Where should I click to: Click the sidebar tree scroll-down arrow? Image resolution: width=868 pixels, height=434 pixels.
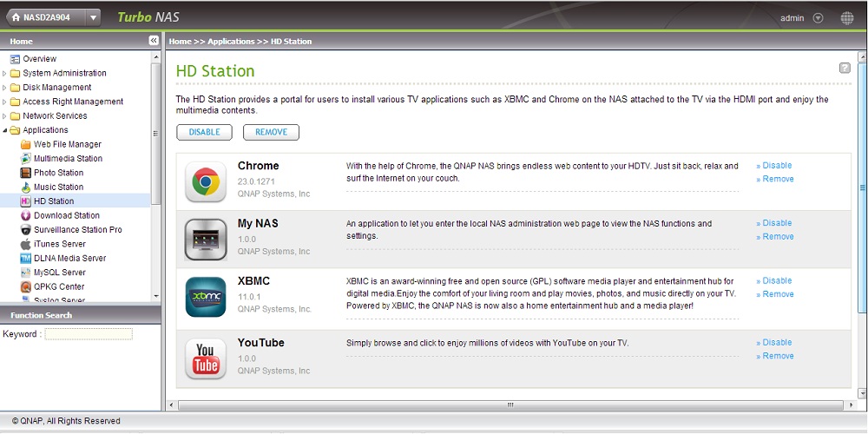pos(155,297)
